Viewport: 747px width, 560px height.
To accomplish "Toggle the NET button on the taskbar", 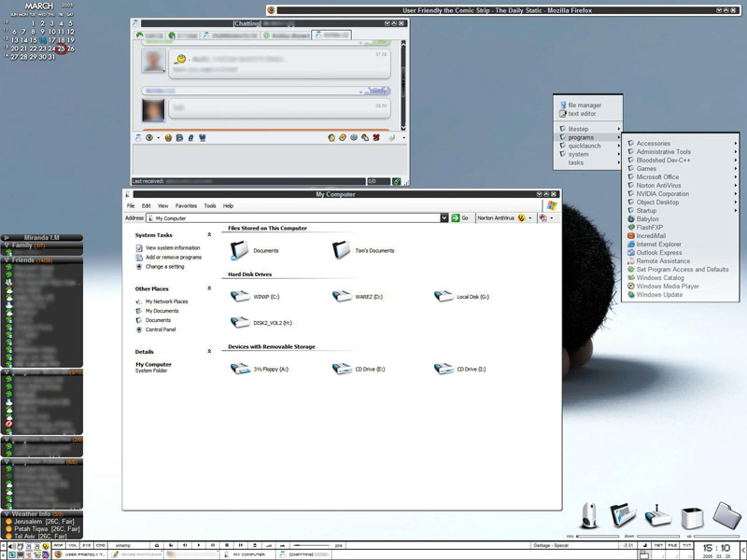I will [x=658, y=545].
